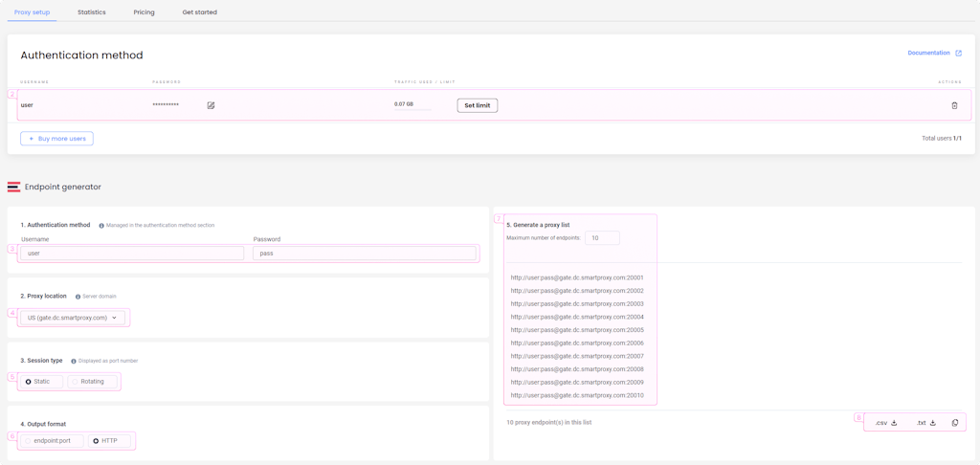This screenshot has width=980, height=465.
Task: Click the '10 proxy endpoint(s) in this list' text
Action: 548,423
